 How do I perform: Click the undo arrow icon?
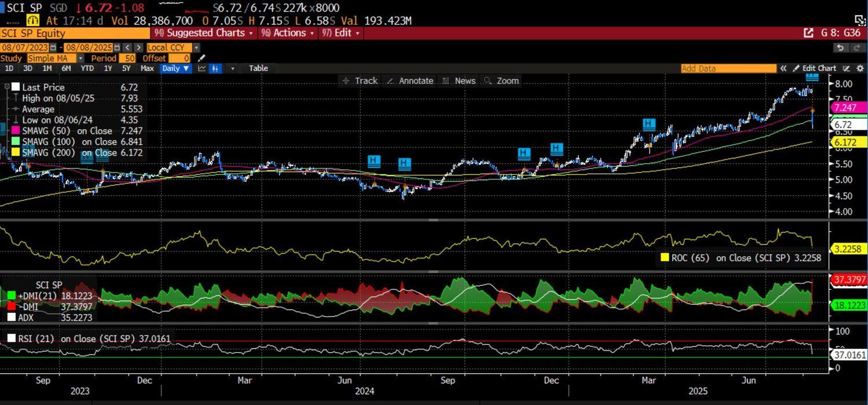[x=840, y=48]
